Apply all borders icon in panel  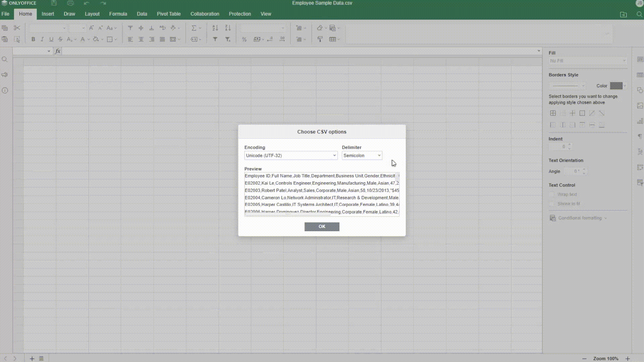click(x=553, y=113)
